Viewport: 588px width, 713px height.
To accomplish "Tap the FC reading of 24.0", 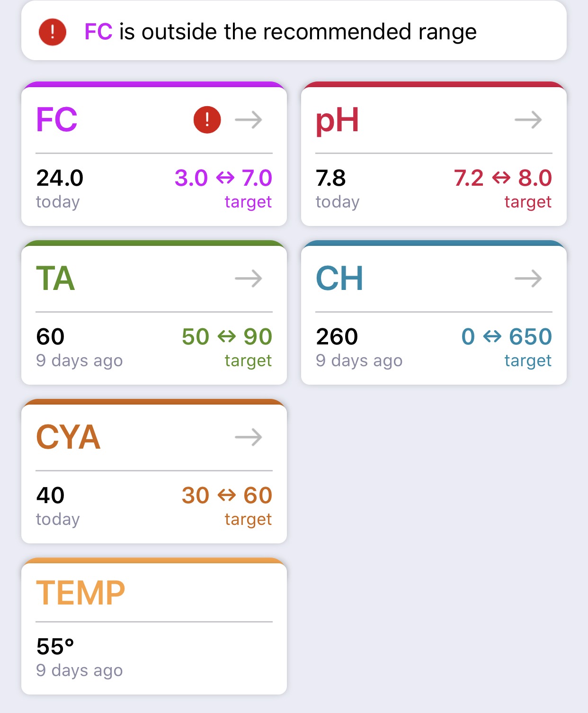I will coord(60,178).
